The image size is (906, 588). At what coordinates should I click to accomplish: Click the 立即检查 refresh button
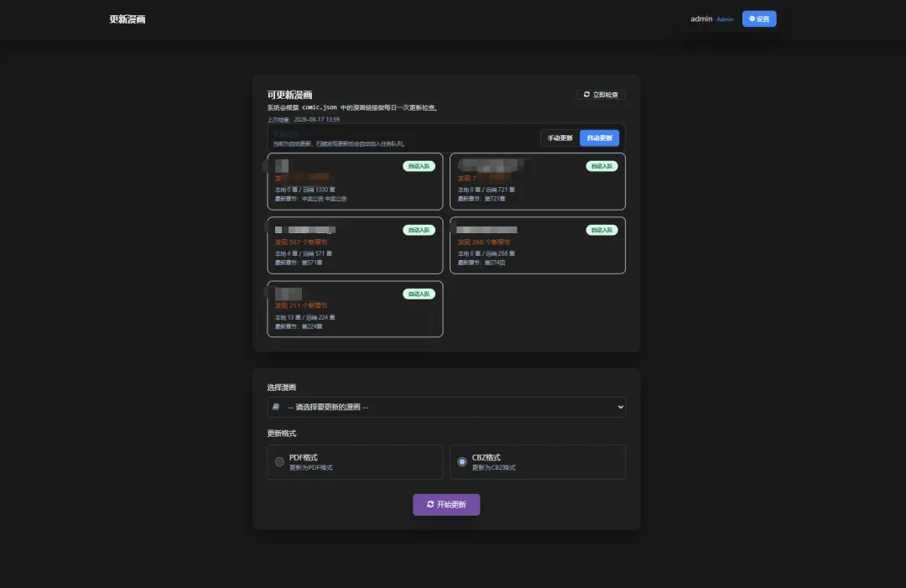[x=601, y=95]
